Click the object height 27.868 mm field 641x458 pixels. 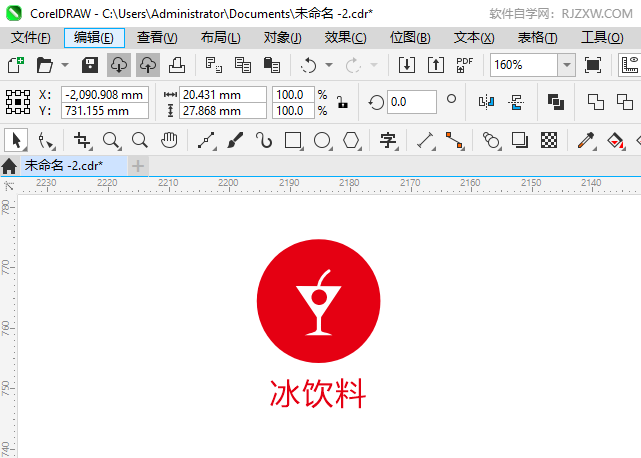(x=223, y=110)
